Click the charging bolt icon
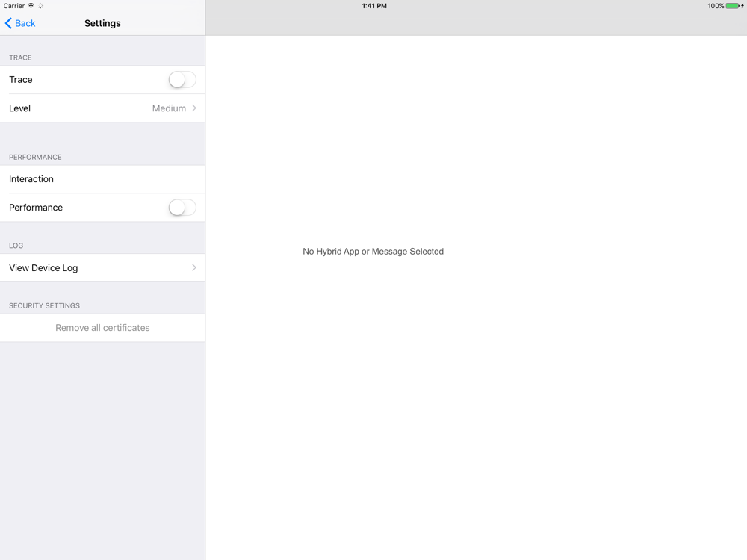The height and width of the screenshot is (560, 747). tap(743, 6)
